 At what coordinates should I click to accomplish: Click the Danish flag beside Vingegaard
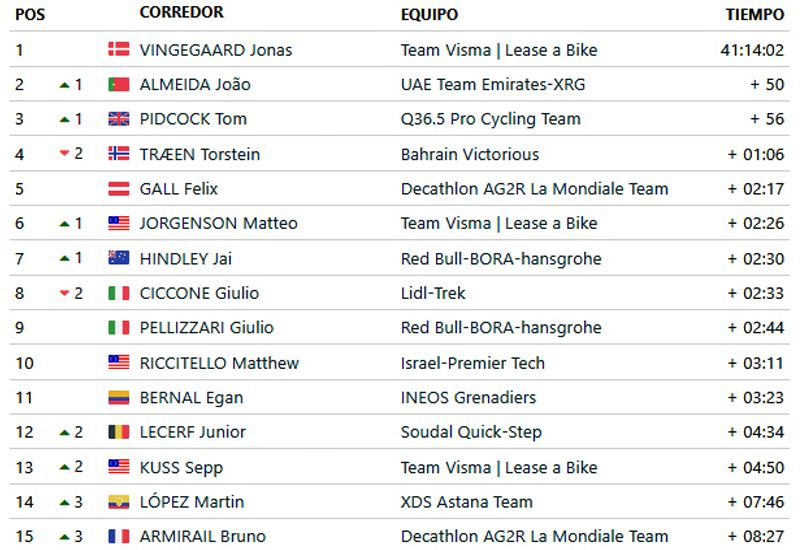coord(118,49)
